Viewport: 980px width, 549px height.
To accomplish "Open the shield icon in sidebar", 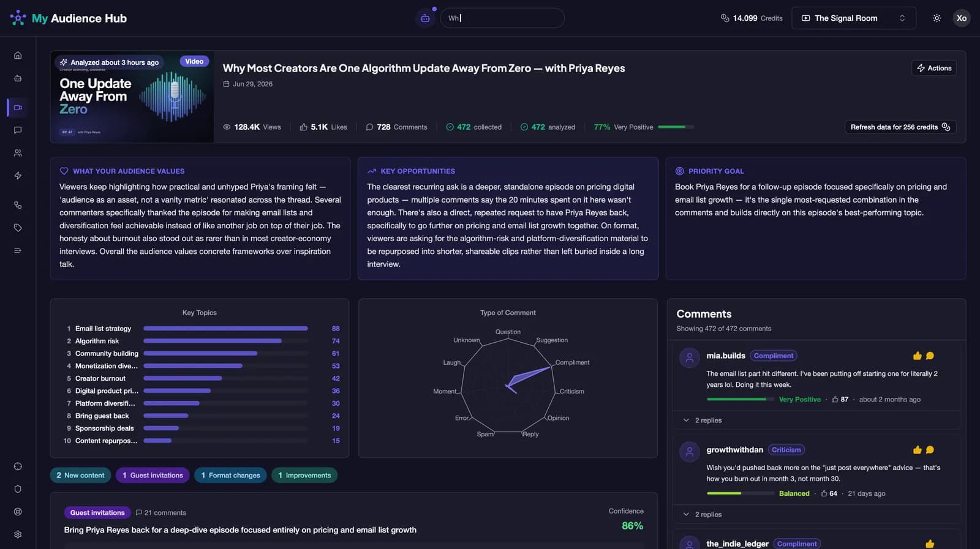I will [18, 489].
